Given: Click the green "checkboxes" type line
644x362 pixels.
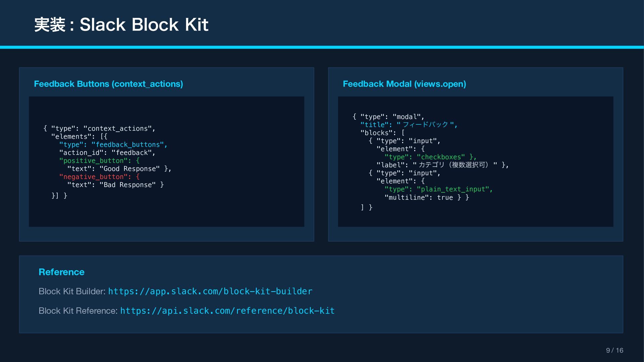Looking at the screenshot, I should 430,157.
